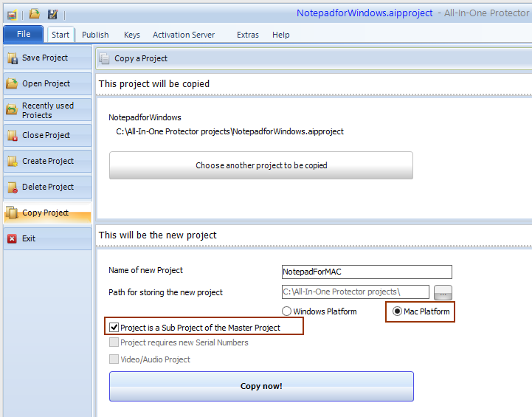Click Path for storing the new project label
The image size is (532, 417).
(165, 292)
